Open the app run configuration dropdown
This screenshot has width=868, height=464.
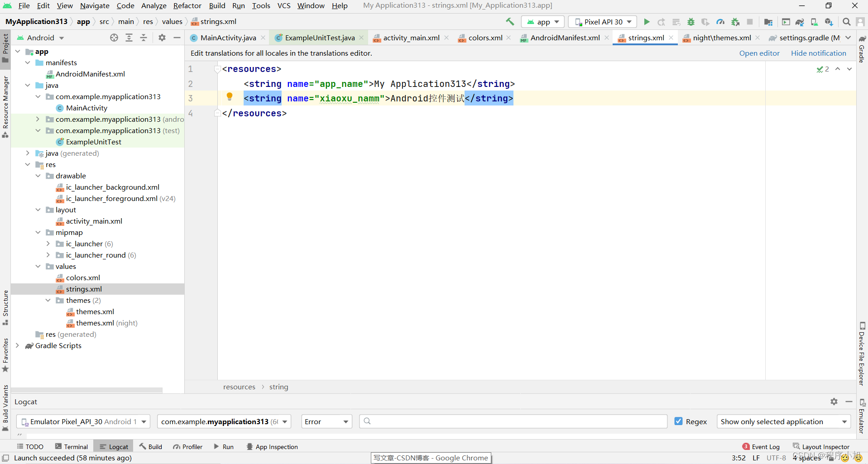pos(543,22)
